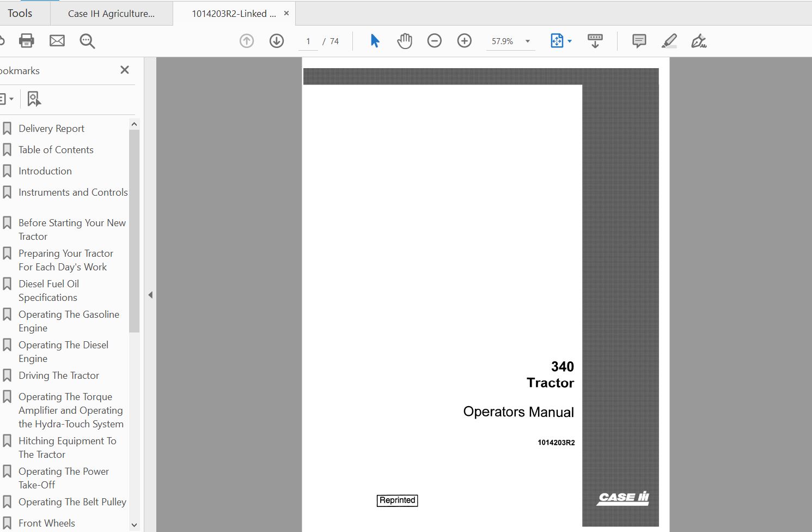Go to the Table of Contents bookmark
This screenshot has height=532, width=812.
(56, 149)
